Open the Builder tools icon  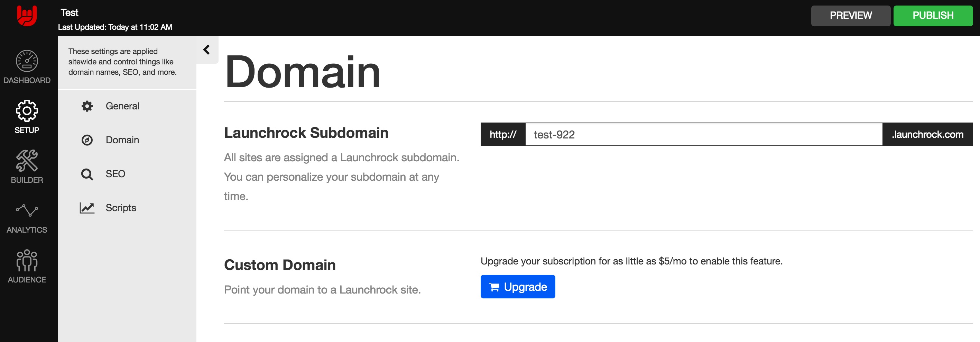(27, 160)
